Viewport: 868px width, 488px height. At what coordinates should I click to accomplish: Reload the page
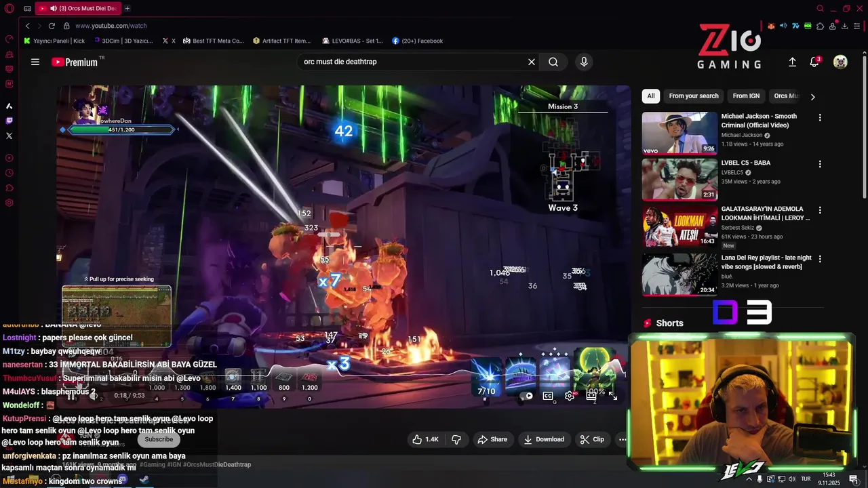52,26
